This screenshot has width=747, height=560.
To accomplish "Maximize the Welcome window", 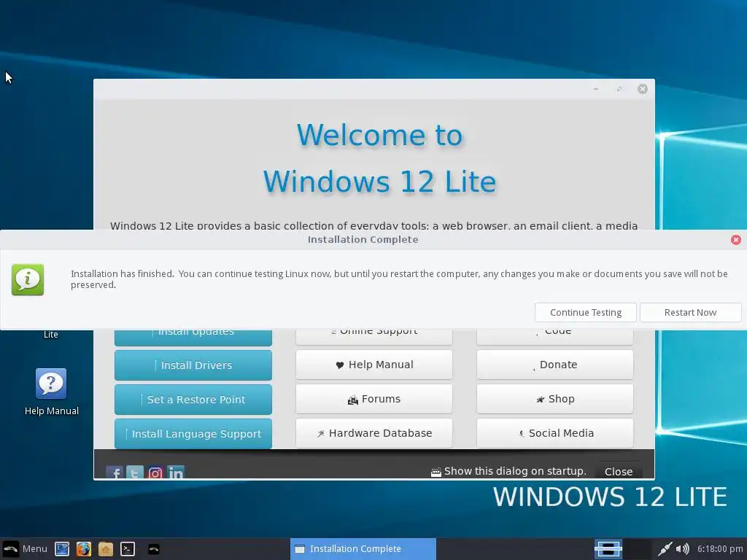I will pos(619,89).
